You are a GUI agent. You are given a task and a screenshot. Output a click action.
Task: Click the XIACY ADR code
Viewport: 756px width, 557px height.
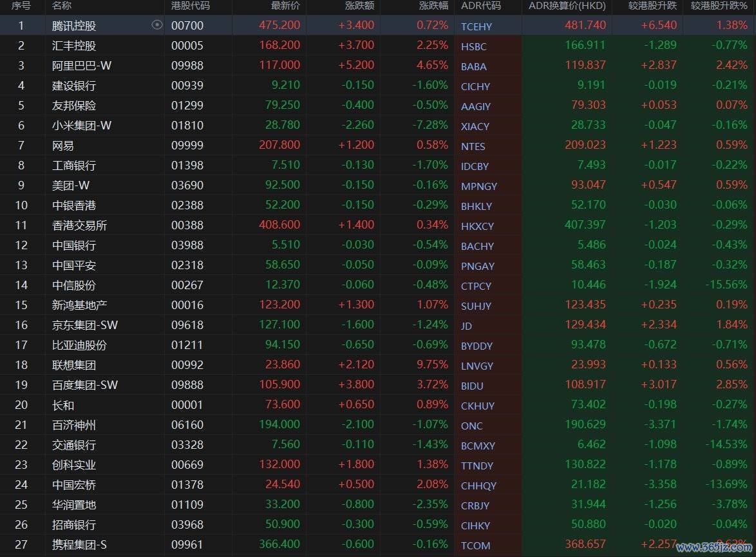tap(475, 126)
